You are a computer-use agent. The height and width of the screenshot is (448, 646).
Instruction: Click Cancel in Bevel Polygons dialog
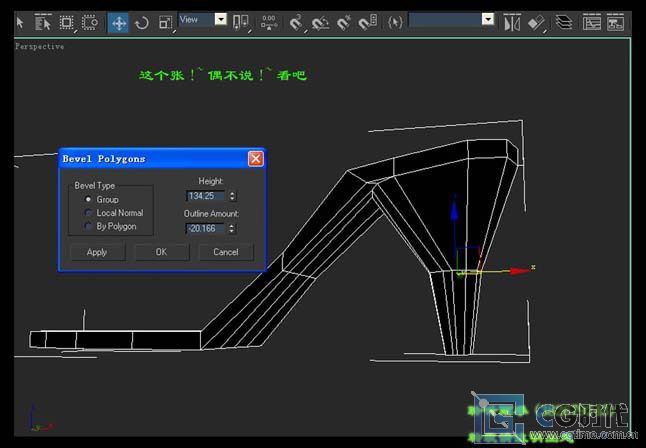point(226,252)
